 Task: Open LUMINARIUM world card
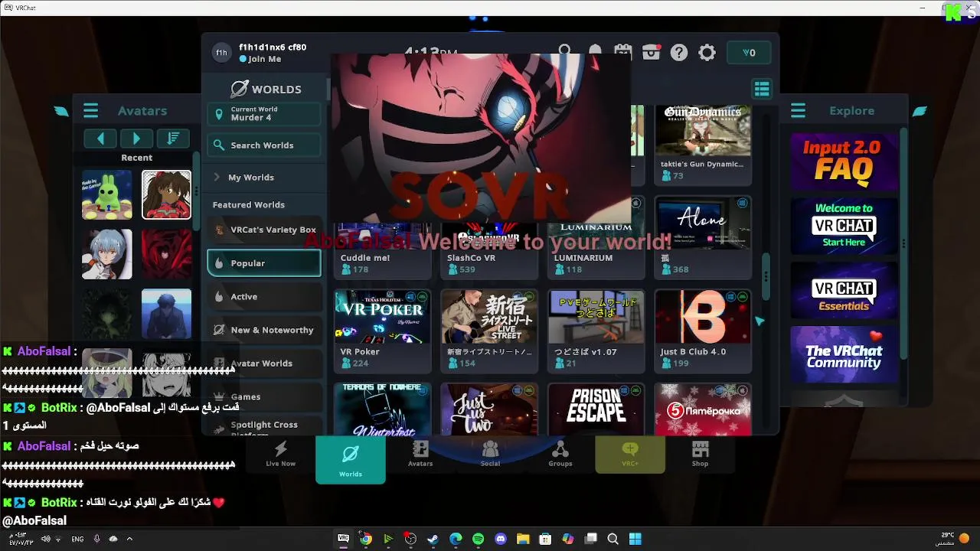click(596, 249)
